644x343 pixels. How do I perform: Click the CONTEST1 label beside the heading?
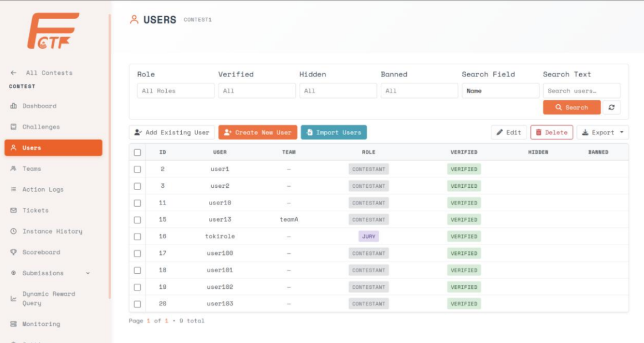point(197,20)
